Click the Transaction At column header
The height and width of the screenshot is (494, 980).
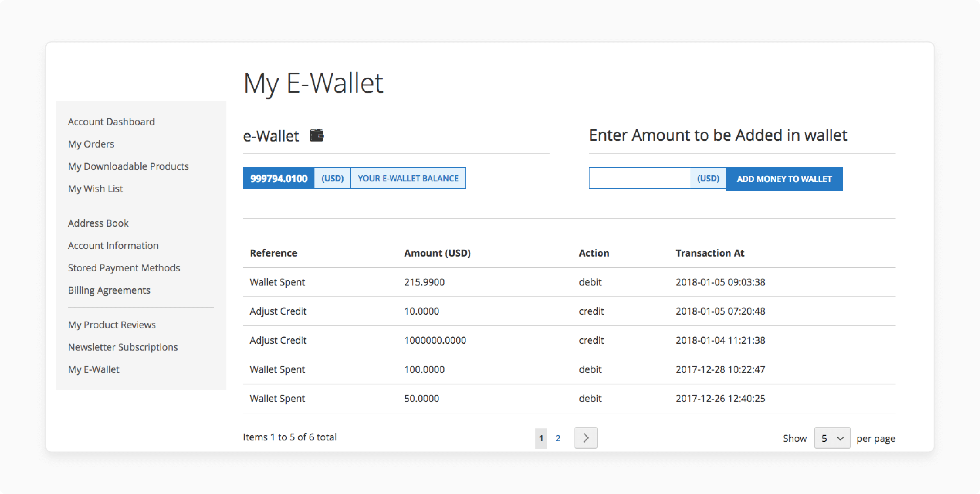coord(710,253)
